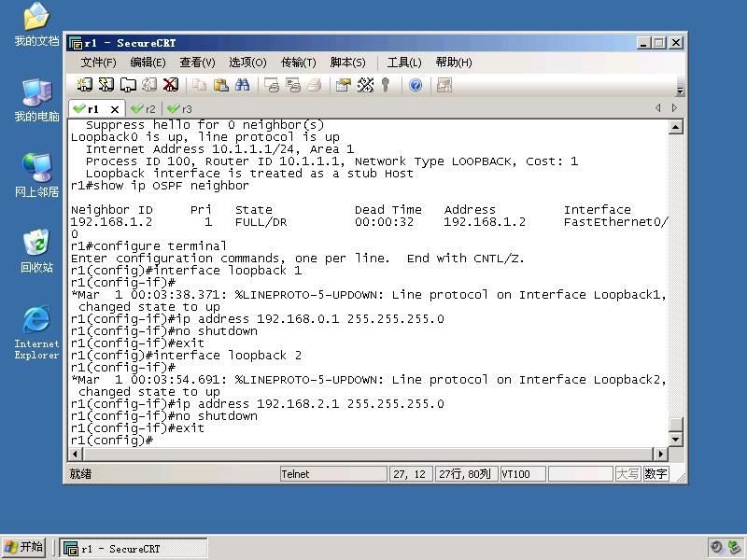
Task: Click the Paste clipboard icon
Action: point(220,85)
